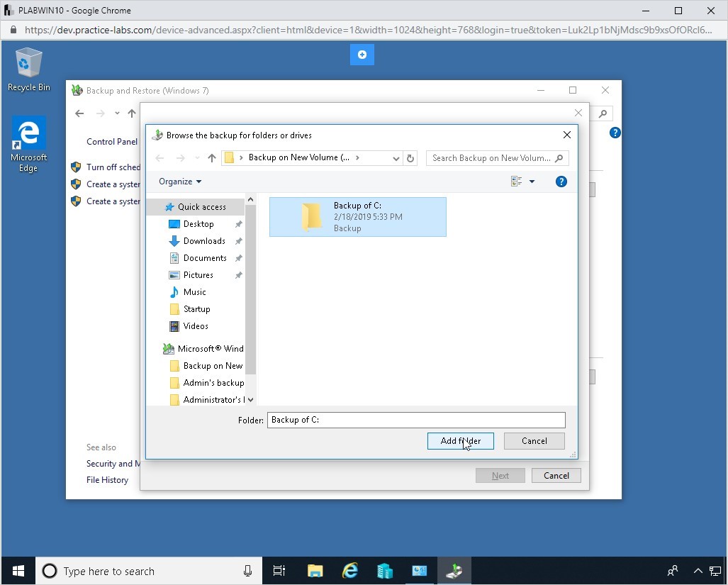This screenshot has width=728, height=585.
Task: Open recent locations chevron in browse dialog
Action: pyautogui.click(x=197, y=158)
